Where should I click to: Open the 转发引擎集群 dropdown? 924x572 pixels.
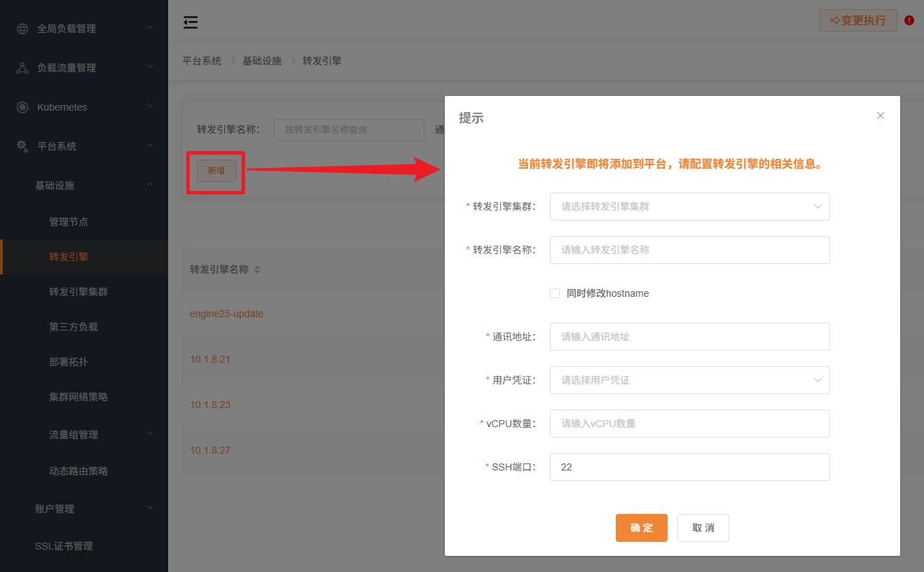(690, 207)
